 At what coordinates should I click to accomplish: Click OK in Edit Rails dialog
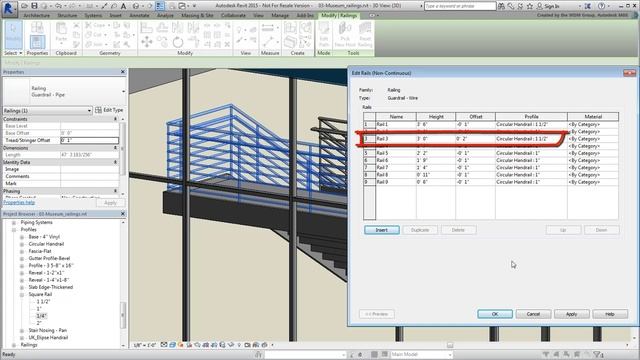pos(495,314)
